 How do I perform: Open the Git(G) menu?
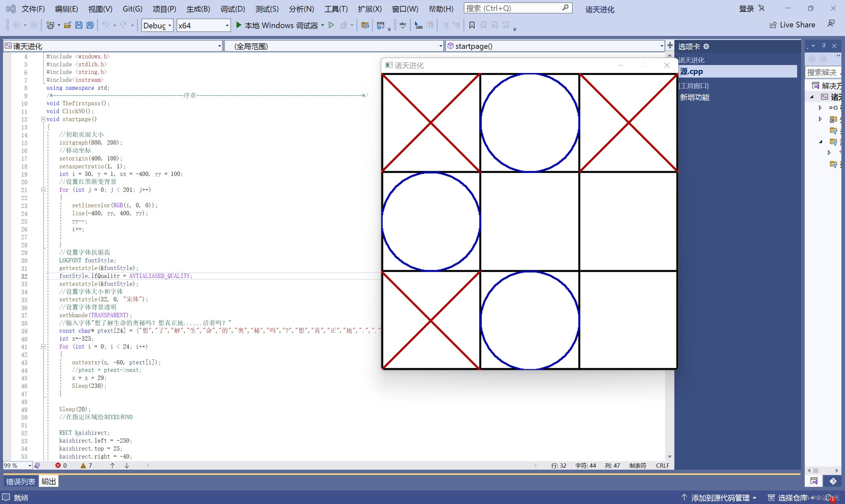pyautogui.click(x=132, y=9)
